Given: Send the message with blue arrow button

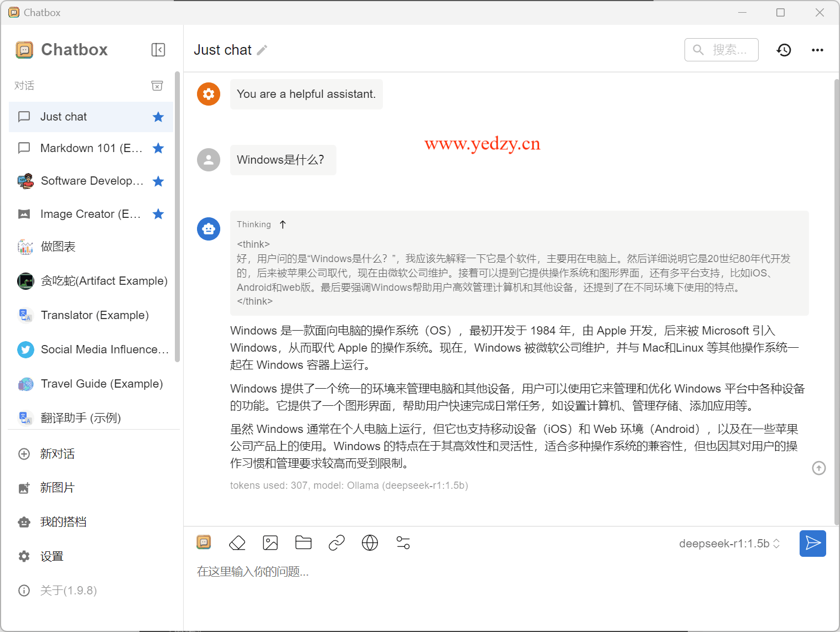Looking at the screenshot, I should pyautogui.click(x=813, y=544).
